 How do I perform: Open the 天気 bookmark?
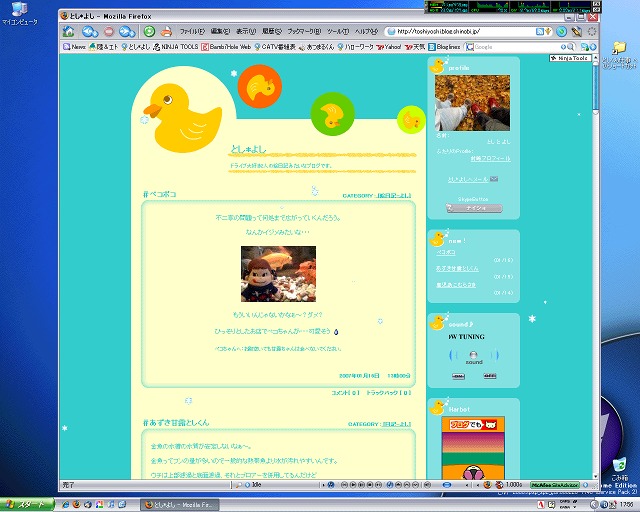(x=415, y=47)
